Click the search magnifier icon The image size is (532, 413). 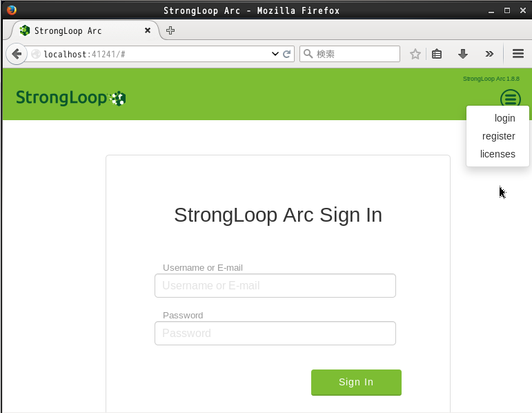[x=308, y=54]
